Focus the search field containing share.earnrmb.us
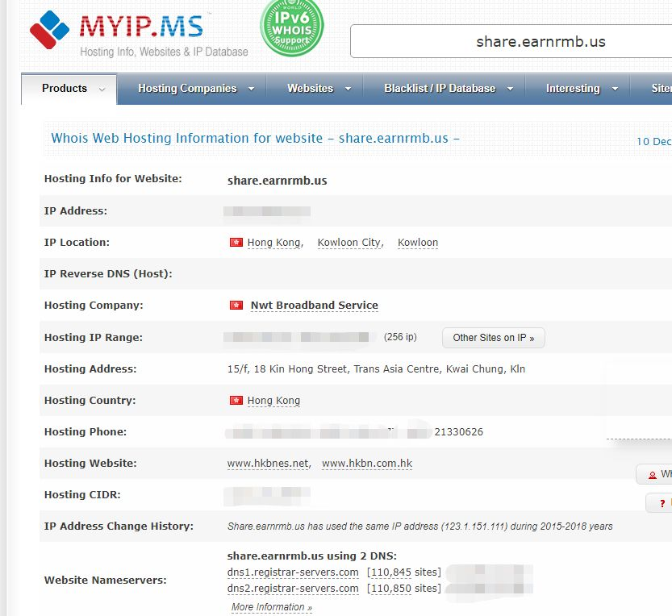The height and width of the screenshot is (616, 672). [x=511, y=41]
